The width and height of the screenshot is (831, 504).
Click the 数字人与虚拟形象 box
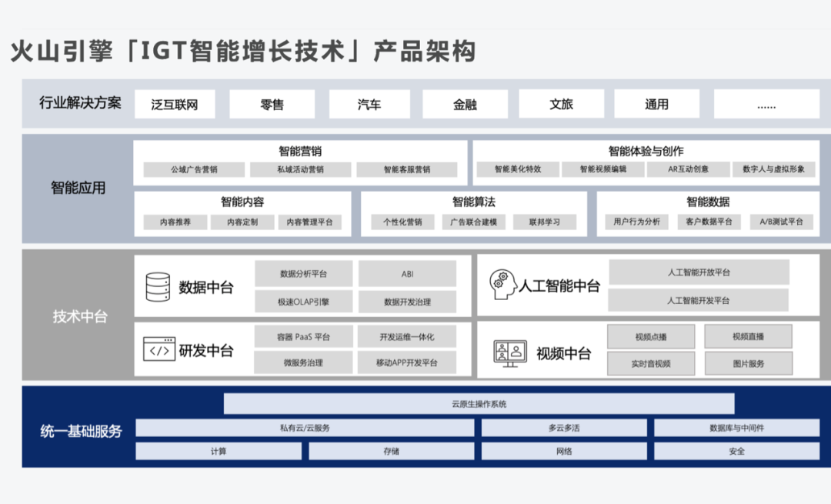(x=774, y=169)
